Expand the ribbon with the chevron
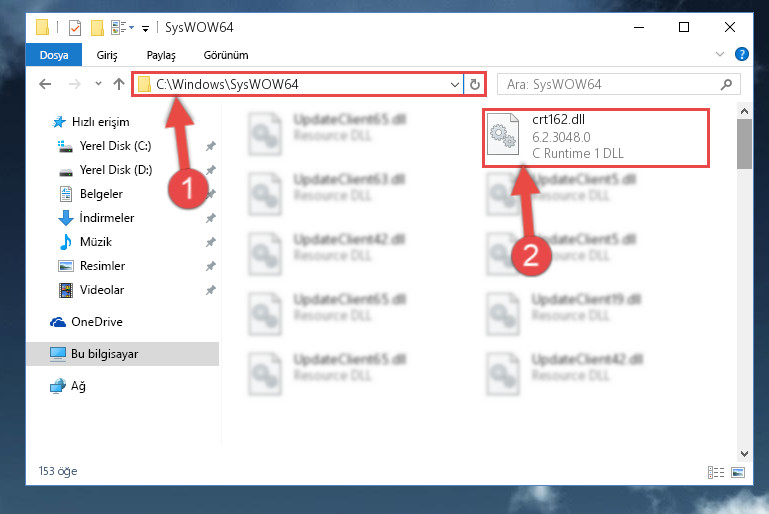 click(x=719, y=54)
